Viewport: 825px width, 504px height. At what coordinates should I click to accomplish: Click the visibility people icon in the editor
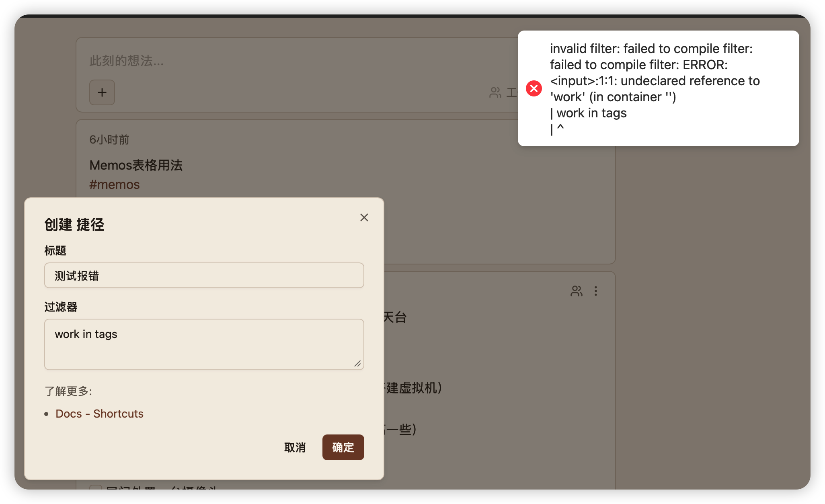point(495,92)
